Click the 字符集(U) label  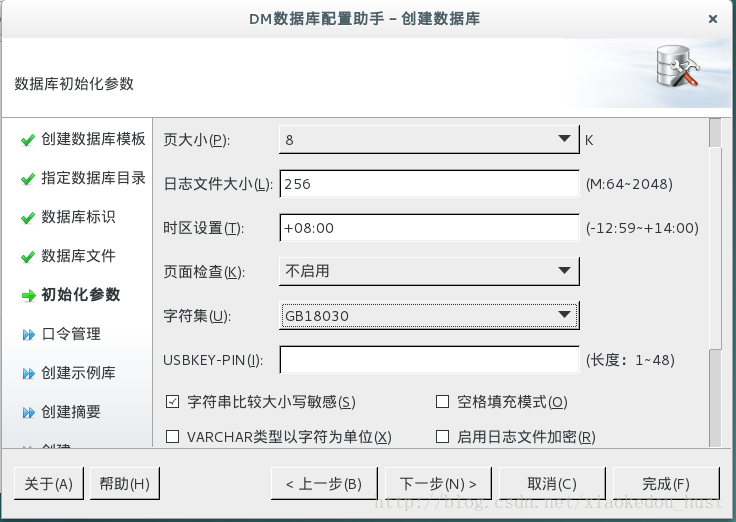[x=197, y=316]
